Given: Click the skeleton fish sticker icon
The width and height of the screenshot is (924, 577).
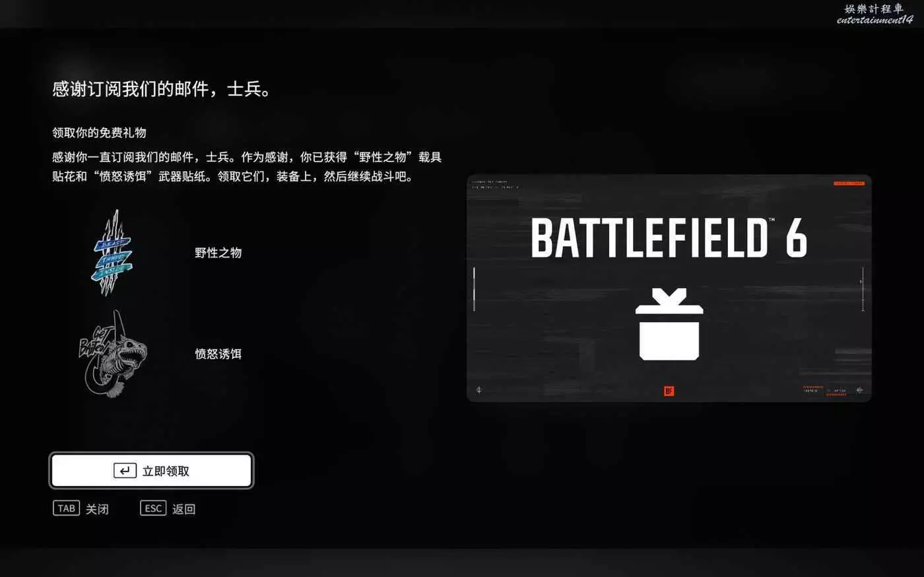Looking at the screenshot, I should 113,355.
